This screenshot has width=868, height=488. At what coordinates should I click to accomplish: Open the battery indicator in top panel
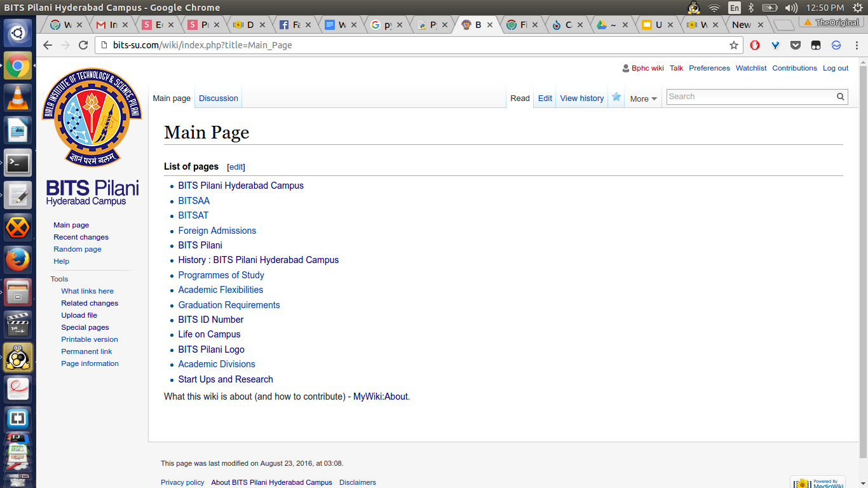click(770, 8)
